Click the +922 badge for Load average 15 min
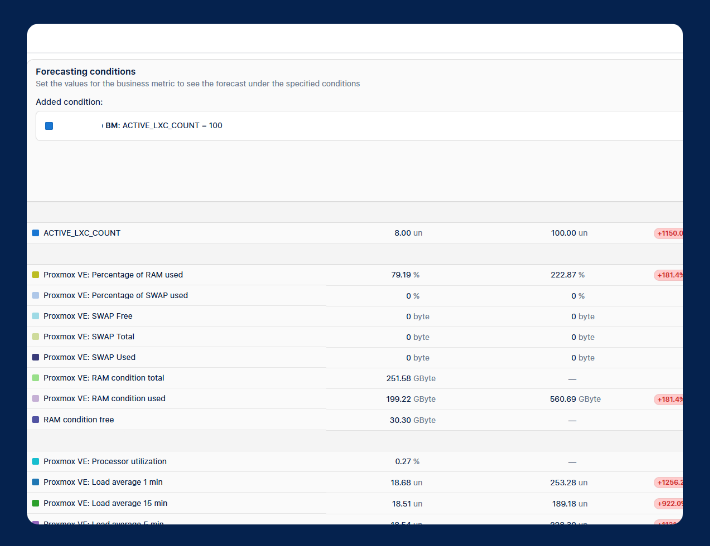The height and width of the screenshot is (546, 710). (668, 503)
